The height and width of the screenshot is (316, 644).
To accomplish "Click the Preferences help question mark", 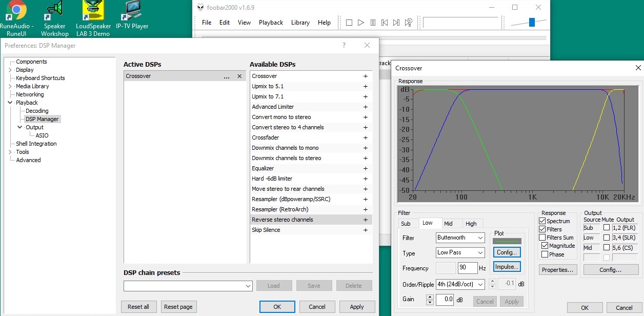I will (344, 45).
